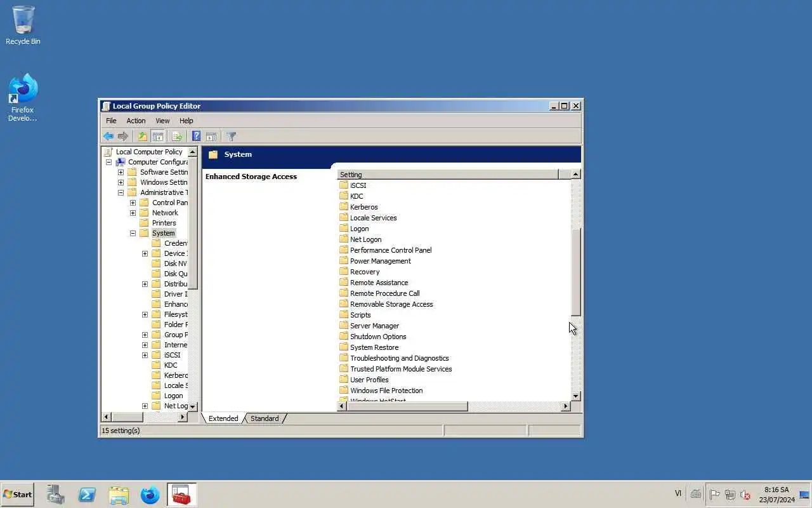Click the clock in the taskbar
812x508 pixels.
click(776, 495)
